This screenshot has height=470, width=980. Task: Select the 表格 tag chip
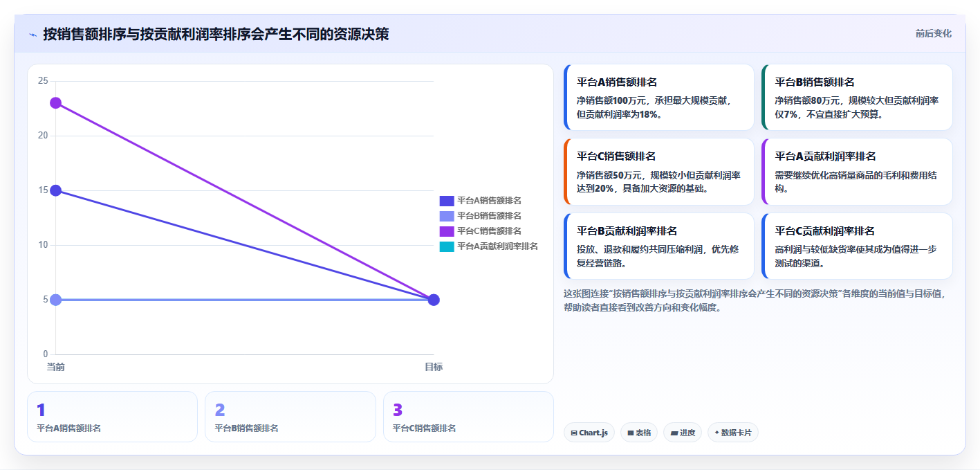coord(639,433)
